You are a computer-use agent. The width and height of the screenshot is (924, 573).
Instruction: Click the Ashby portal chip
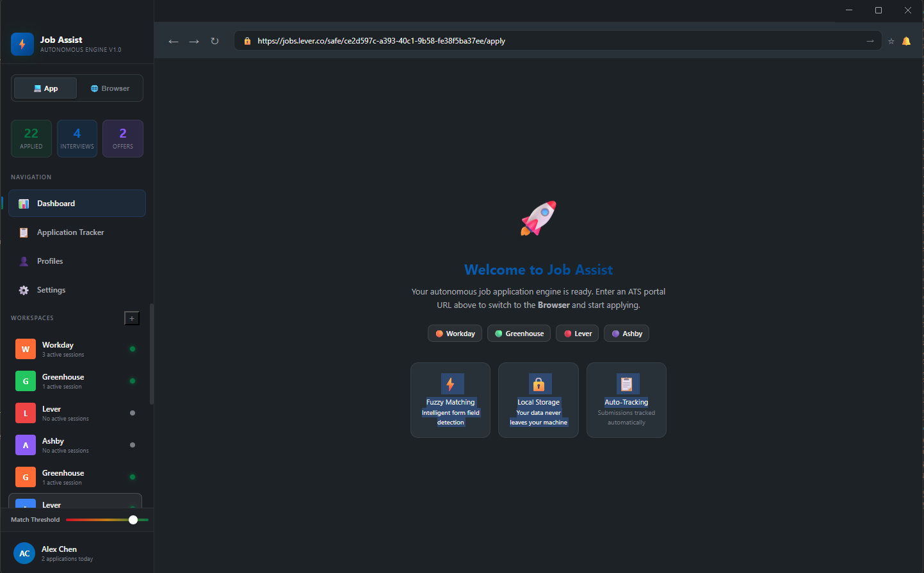click(x=626, y=334)
